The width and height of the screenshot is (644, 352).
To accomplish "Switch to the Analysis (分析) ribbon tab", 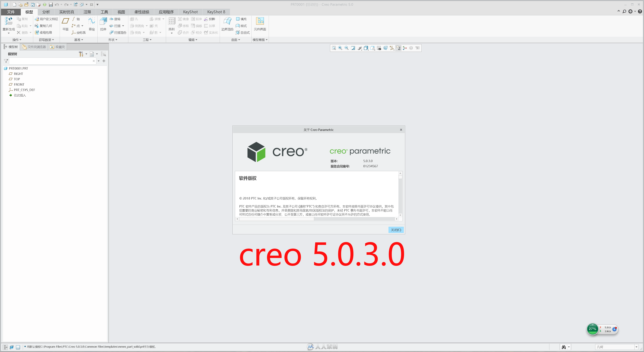I will pyautogui.click(x=46, y=12).
